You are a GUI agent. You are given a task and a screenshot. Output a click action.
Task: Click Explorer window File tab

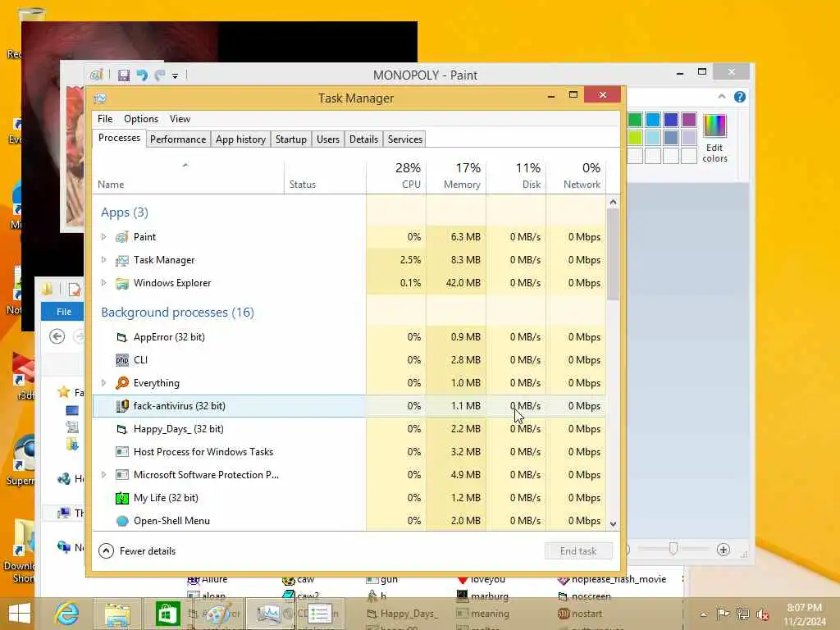click(64, 311)
